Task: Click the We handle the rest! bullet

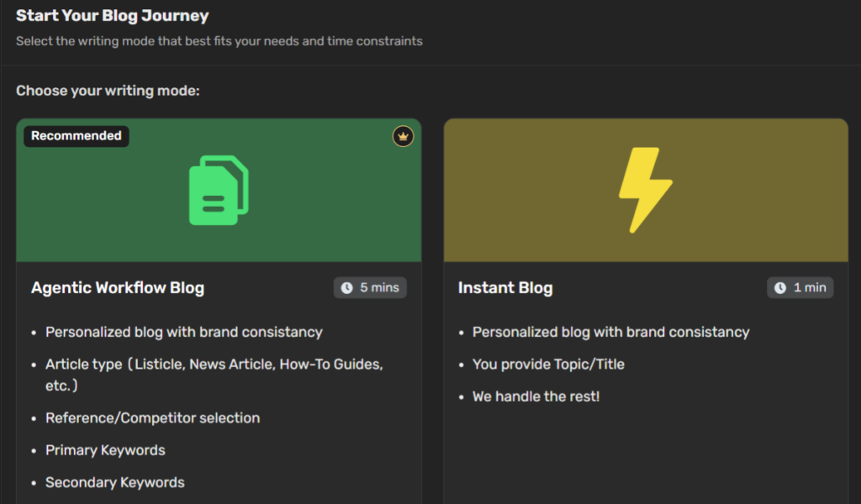Action: 536,396
